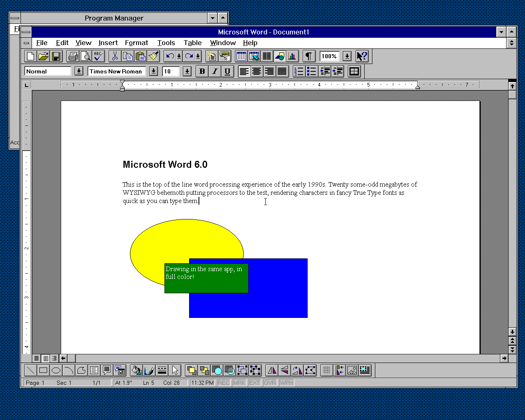This screenshot has width=525, height=420.
Task: Click the Open file folder icon
Action: [43, 56]
